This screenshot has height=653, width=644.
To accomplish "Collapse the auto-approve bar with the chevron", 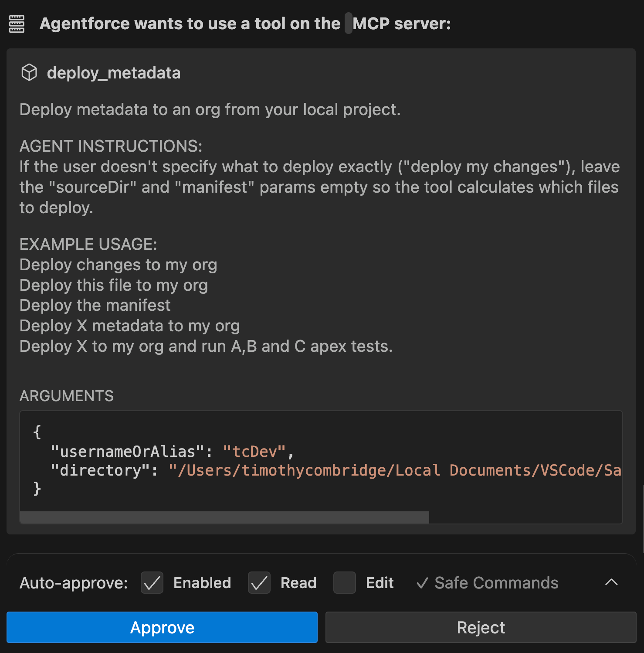I will pos(611,582).
